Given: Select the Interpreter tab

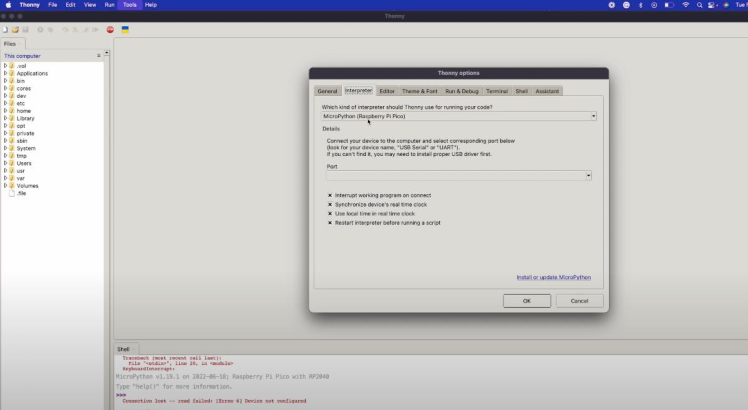Looking at the screenshot, I should [358, 91].
